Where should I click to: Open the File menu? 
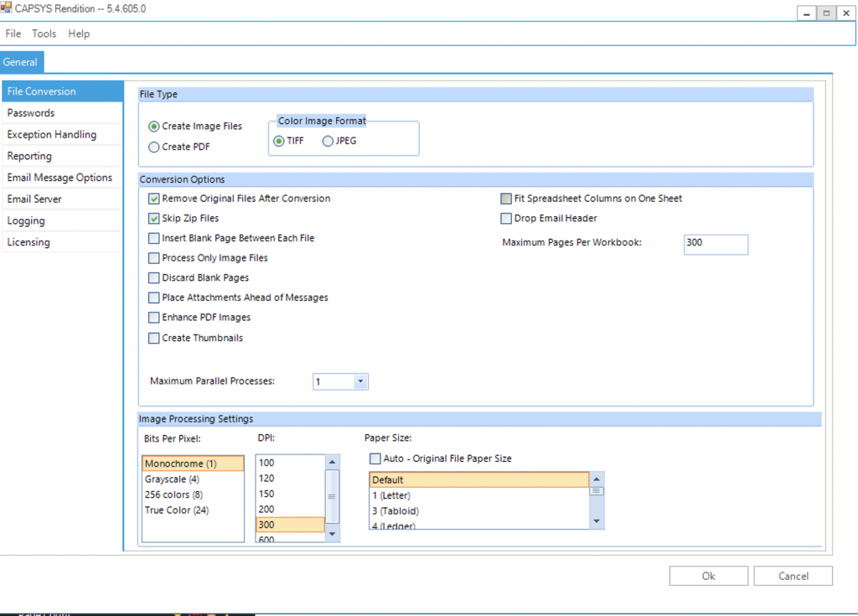tap(13, 34)
